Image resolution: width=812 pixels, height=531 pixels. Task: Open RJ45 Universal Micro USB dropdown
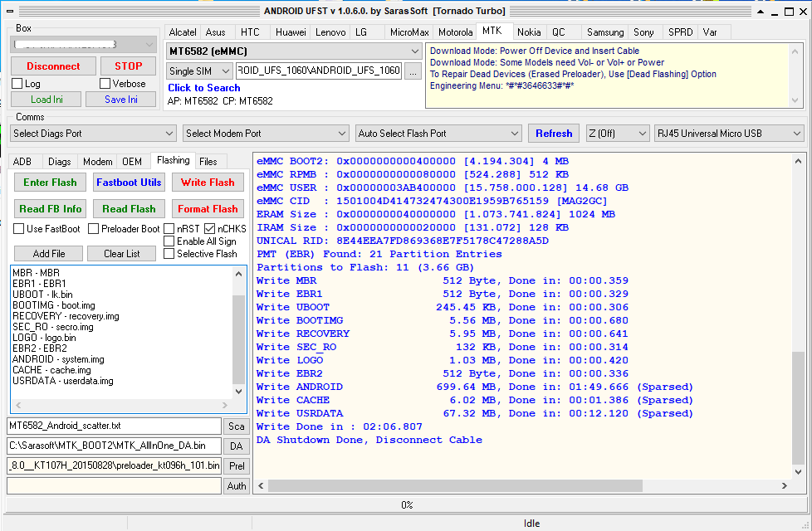pyautogui.click(x=729, y=134)
